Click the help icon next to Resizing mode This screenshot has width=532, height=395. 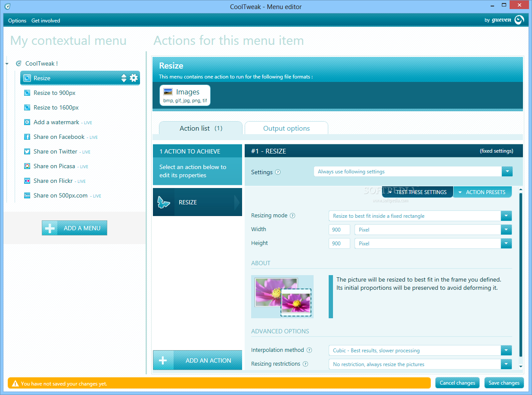point(292,216)
